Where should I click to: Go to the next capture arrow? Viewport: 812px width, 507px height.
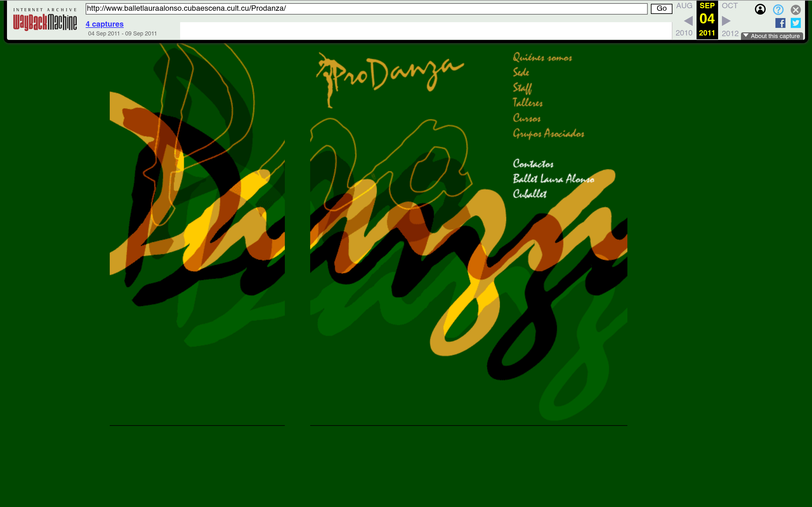pos(726,21)
